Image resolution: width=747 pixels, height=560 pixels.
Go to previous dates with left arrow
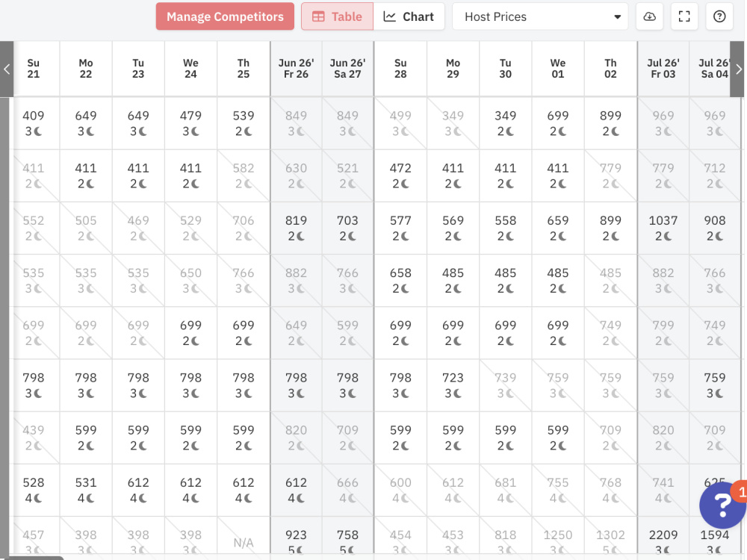[x=7, y=69]
